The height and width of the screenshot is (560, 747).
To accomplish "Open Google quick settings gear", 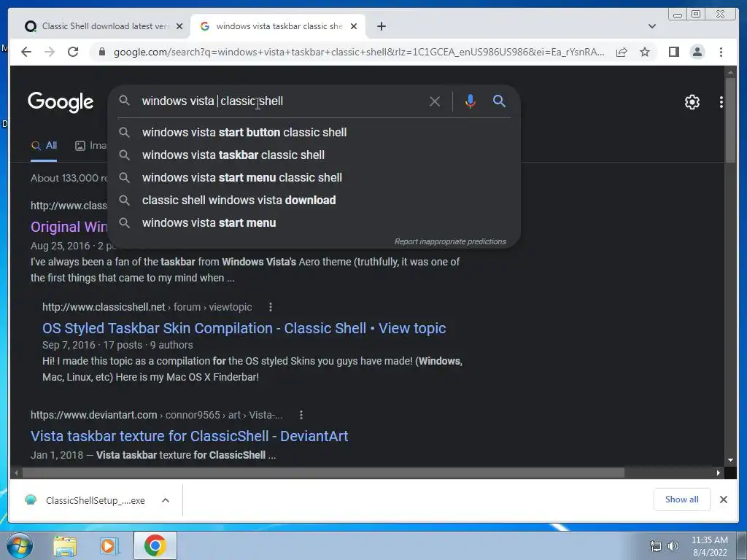I will (x=692, y=102).
